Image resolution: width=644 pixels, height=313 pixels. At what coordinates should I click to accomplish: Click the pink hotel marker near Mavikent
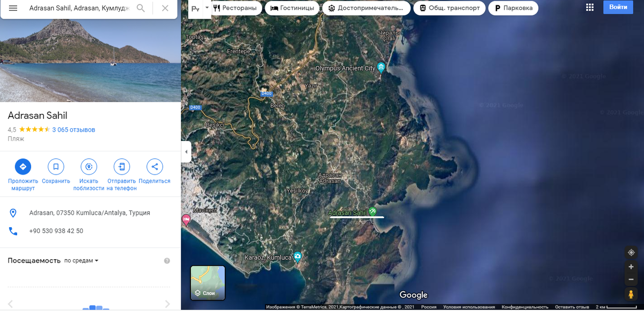pyautogui.click(x=186, y=219)
